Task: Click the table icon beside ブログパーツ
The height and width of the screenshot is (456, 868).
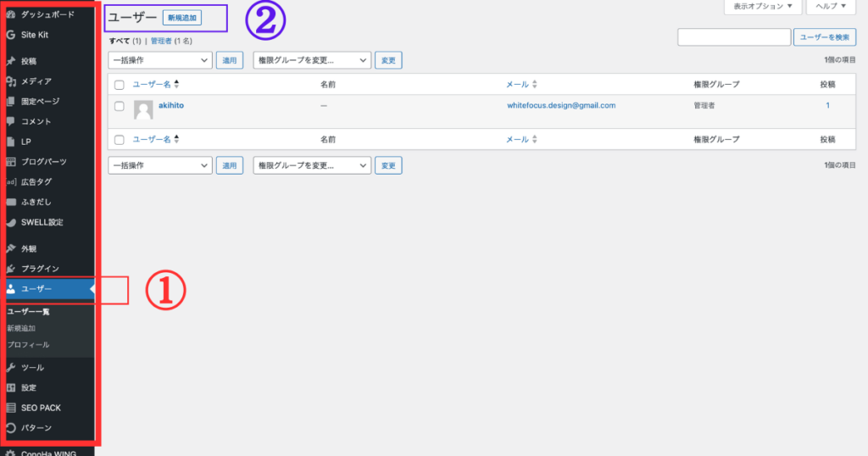Action: click(x=11, y=162)
